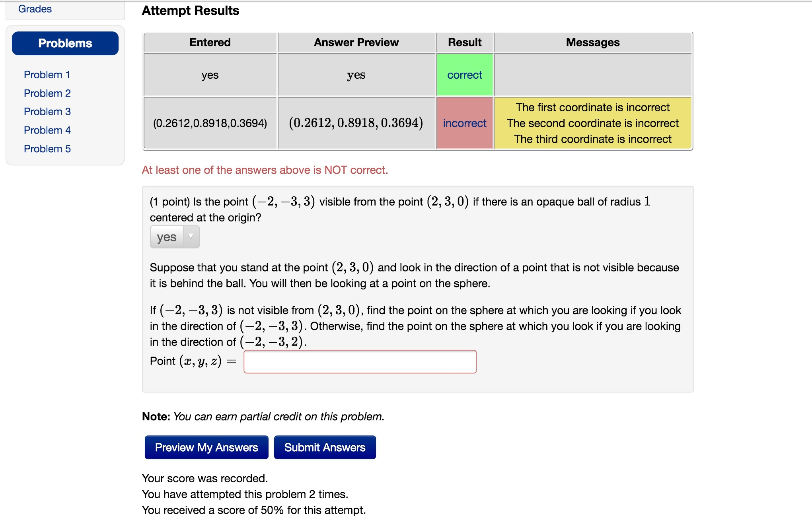Click the Answer Preview column header

356,42
